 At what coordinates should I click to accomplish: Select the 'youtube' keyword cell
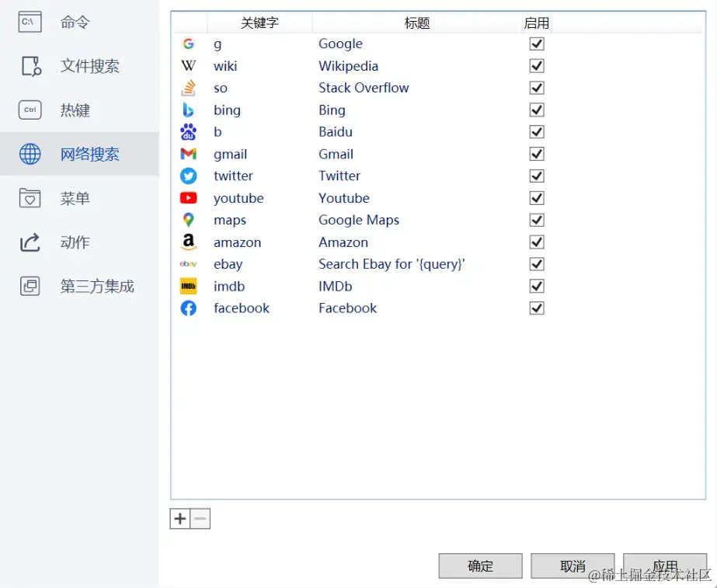pyautogui.click(x=238, y=198)
